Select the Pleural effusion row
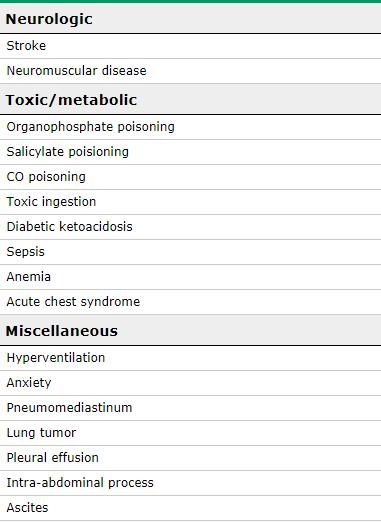The height and width of the screenshot is (523, 381). coord(190,458)
